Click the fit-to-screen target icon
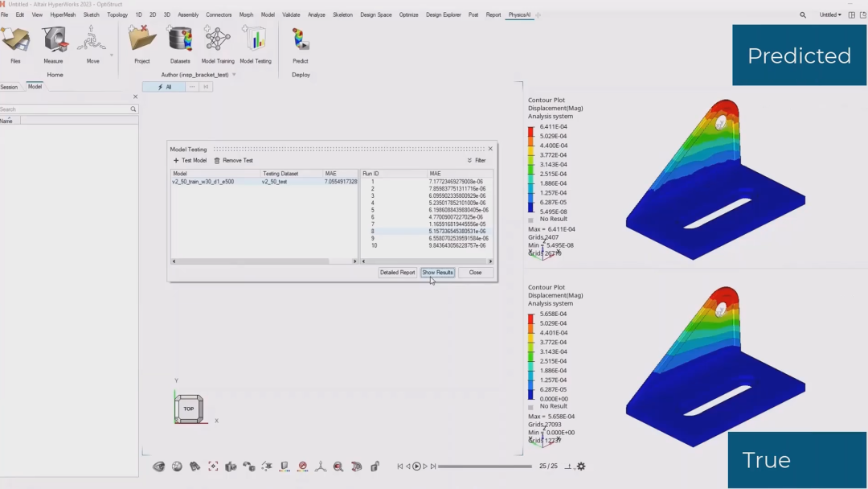 [x=213, y=466]
